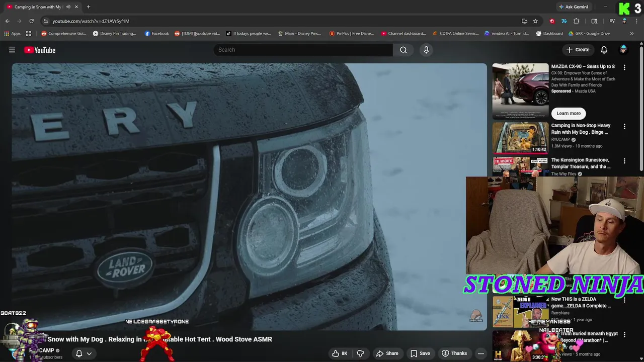Open the Channel dashboard bookmark
Screen dimensions: 644x362
click(404, 34)
